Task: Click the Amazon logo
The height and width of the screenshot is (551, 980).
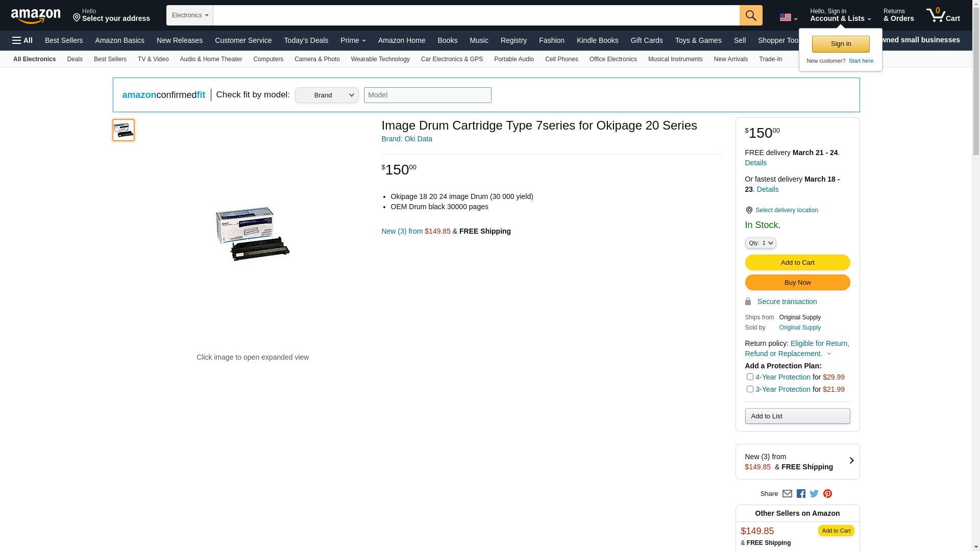Action: [x=36, y=16]
